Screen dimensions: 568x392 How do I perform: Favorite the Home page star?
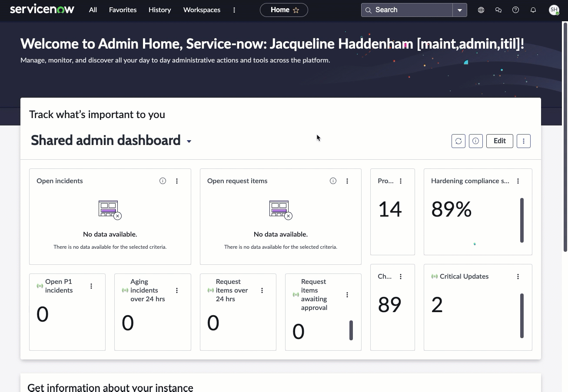(x=296, y=10)
